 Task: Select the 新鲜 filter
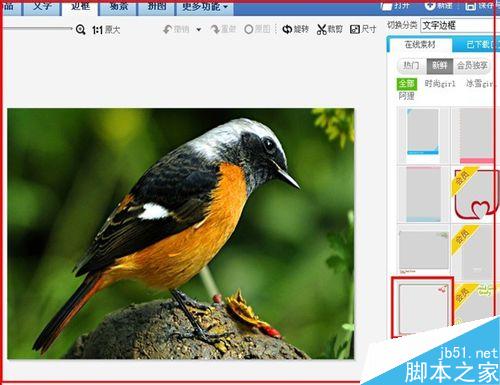[440, 66]
